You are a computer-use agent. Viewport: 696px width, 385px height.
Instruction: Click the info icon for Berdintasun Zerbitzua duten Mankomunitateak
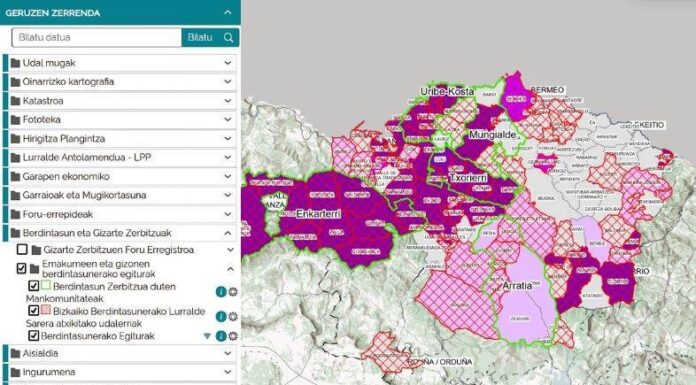click(x=221, y=292)
